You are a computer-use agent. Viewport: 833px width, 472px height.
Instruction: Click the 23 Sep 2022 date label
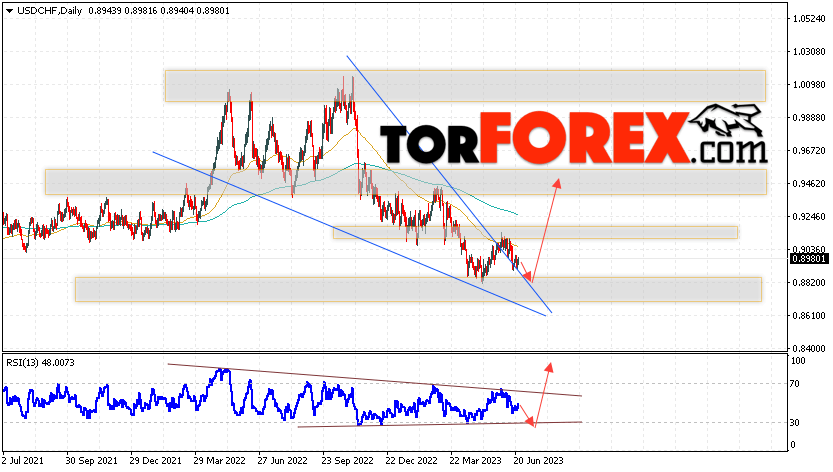coord(347,460)
